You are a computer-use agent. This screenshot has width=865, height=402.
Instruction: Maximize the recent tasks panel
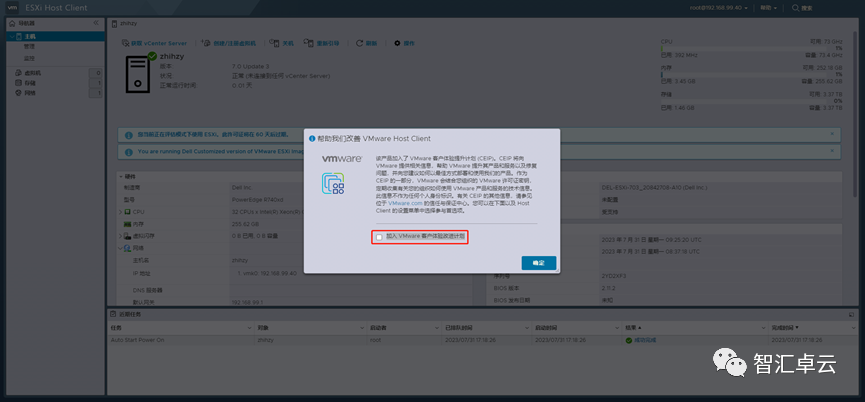pos(851,314)
